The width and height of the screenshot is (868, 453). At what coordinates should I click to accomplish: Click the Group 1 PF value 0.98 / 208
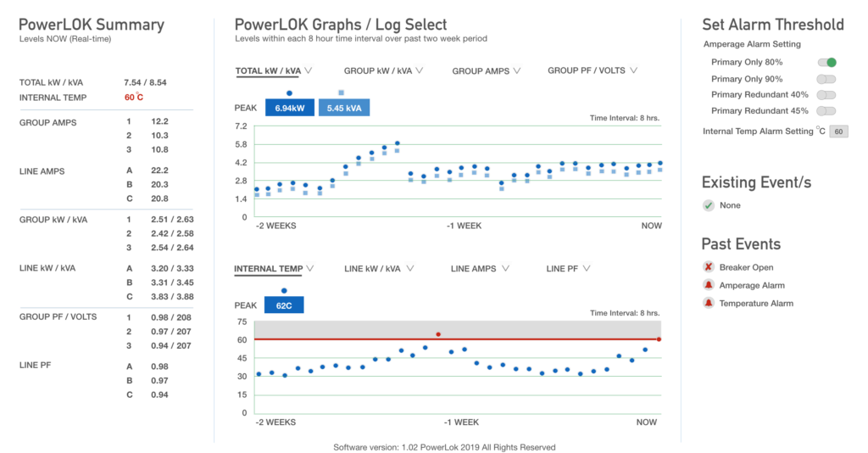tap(171, 317)
